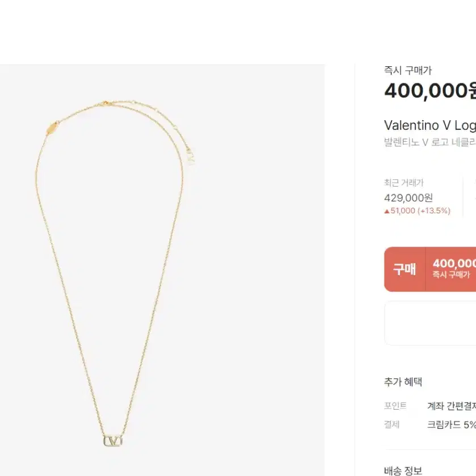
Task: Click the 51,000 (+13.5%) price change text
Action: pos(420,211)
